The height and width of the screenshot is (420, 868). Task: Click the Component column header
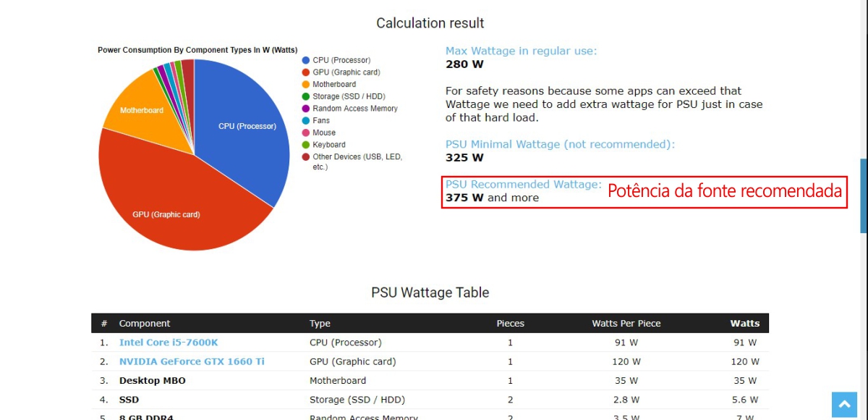point(145,323)
